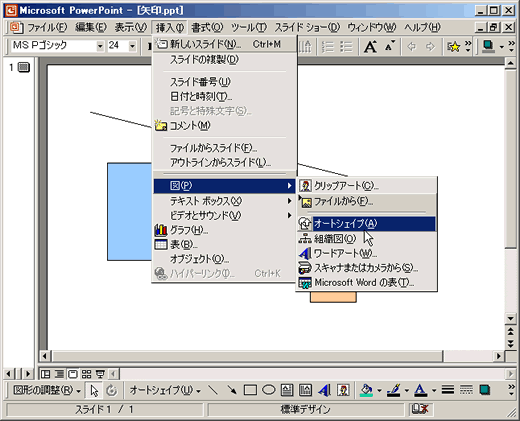Select the blue rectangle shape on slide
520x421 pixels.
[x=129, y=212]
